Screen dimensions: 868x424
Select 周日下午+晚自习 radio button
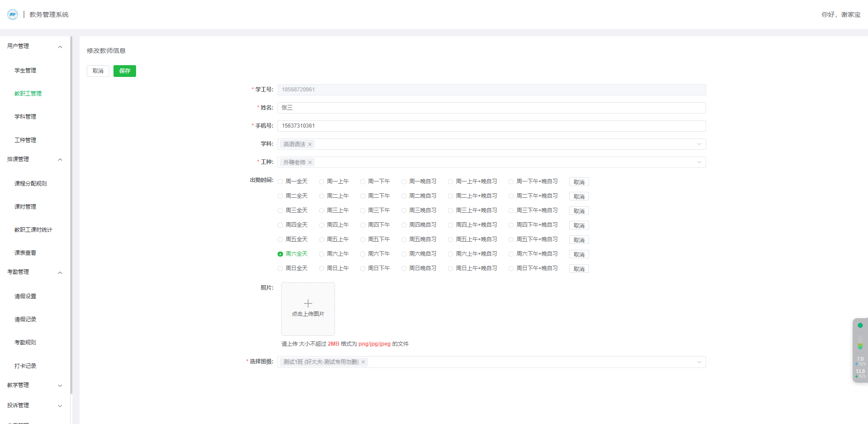pyautogui.click(x=511, y=269)
